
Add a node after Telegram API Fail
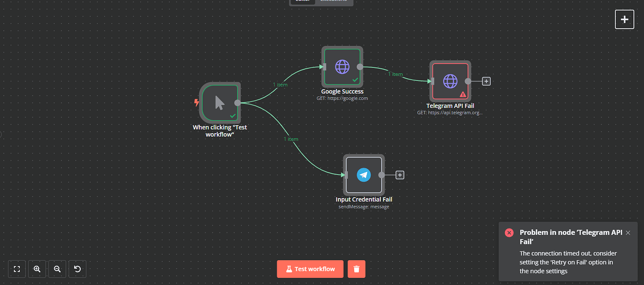point(486,81)
